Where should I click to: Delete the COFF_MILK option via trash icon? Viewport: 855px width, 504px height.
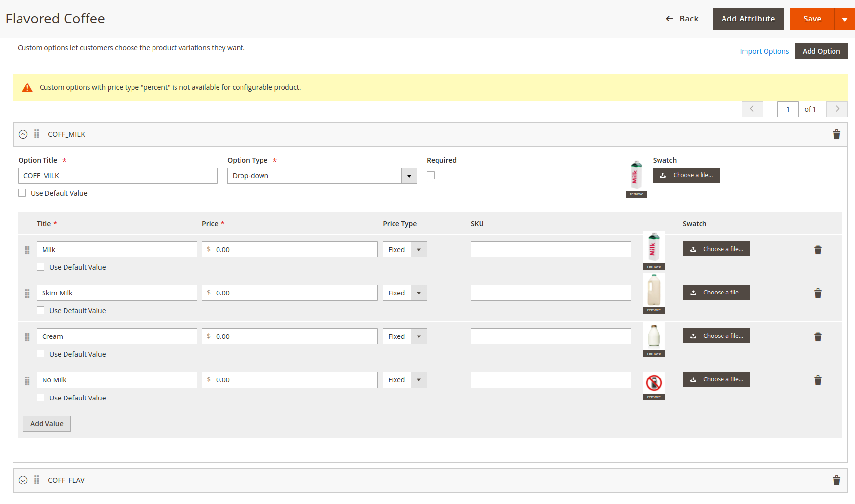click(836, 135)
